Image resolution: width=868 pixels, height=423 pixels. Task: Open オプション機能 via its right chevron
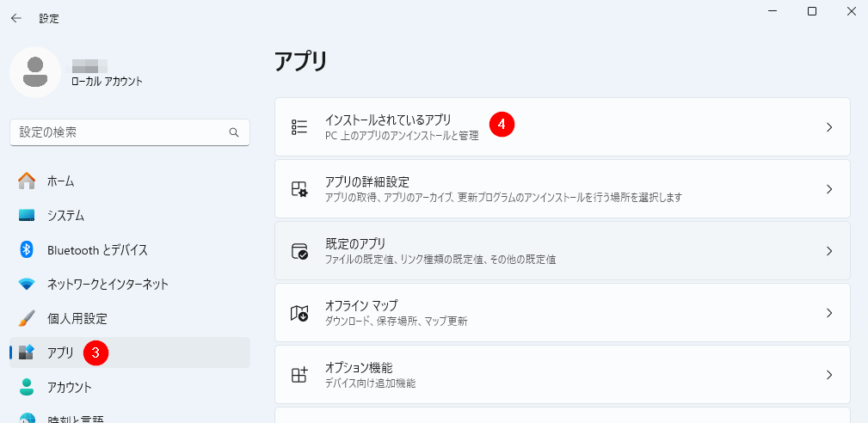829,375
